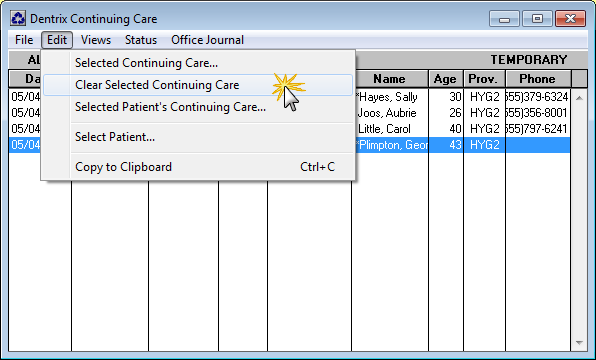Click HYG2 provider in Hayes row

coord(485,97)
